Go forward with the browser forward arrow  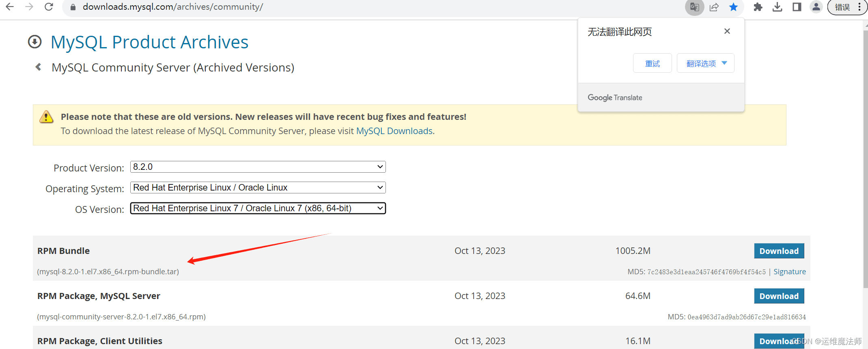click(29, 7)
